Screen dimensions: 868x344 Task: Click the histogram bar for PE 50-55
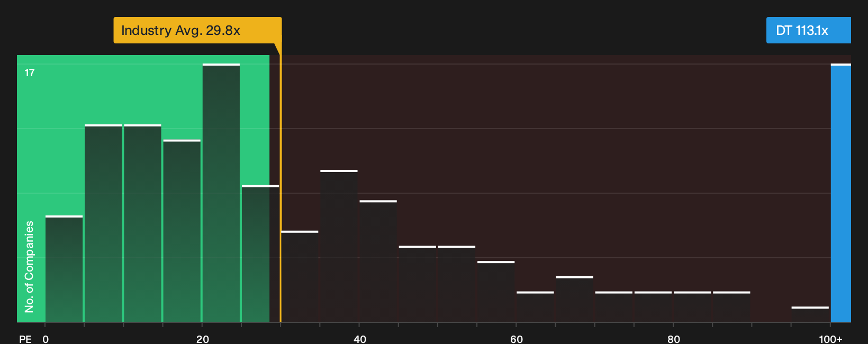coord(457,284)
